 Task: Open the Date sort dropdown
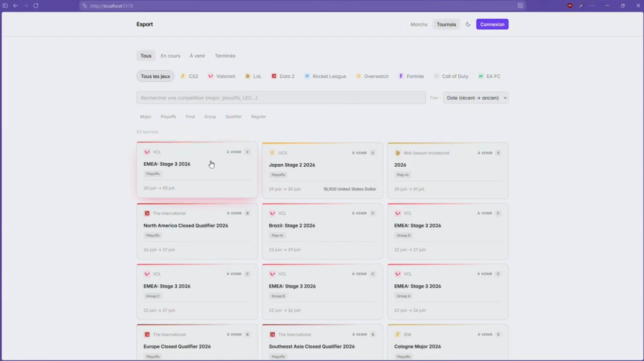point(475,98)
